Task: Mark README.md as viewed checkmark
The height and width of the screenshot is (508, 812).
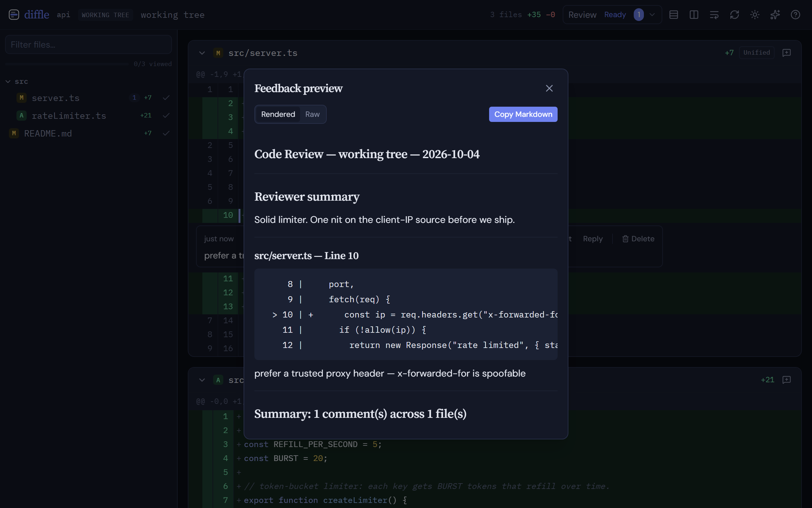Action: 166,133
